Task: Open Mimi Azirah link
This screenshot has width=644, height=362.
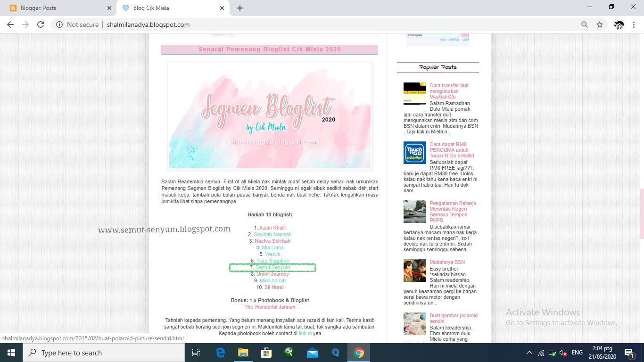Action: pyautogui.click(x=272, y=280)
